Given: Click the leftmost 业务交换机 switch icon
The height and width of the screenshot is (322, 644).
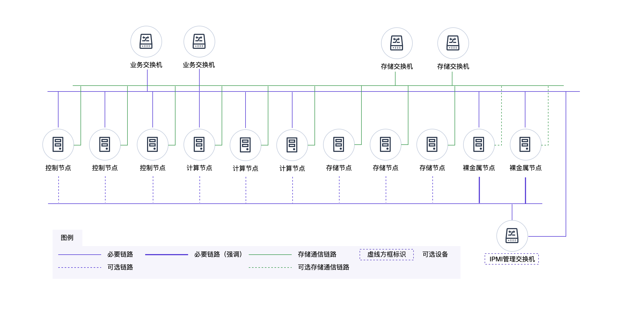Looking at the screenshot, I should pos(146,42).
